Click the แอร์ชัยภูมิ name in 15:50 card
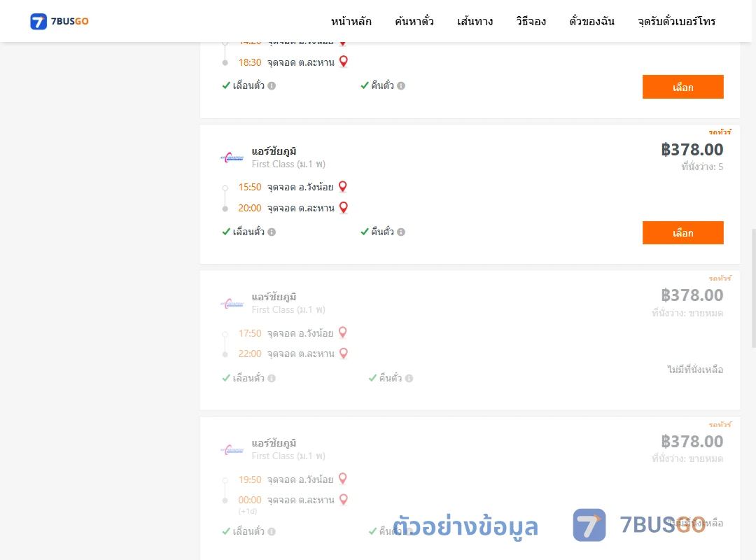Screen dimensions: 756x560 [274, 151]
